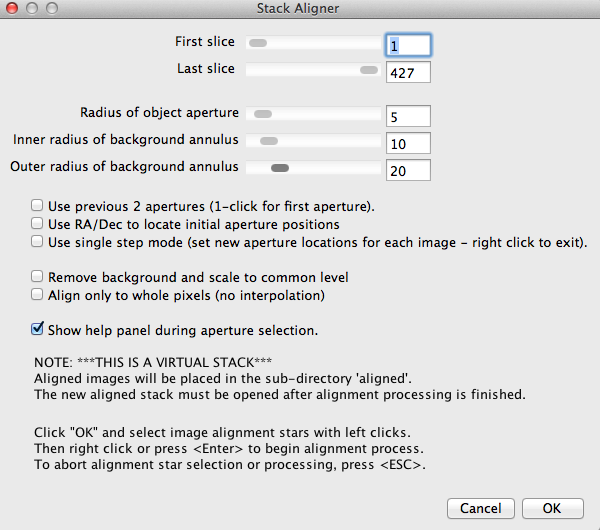Click the Outer radius of background annulus slider
The image size is (600, 530).
pos(313,168)
